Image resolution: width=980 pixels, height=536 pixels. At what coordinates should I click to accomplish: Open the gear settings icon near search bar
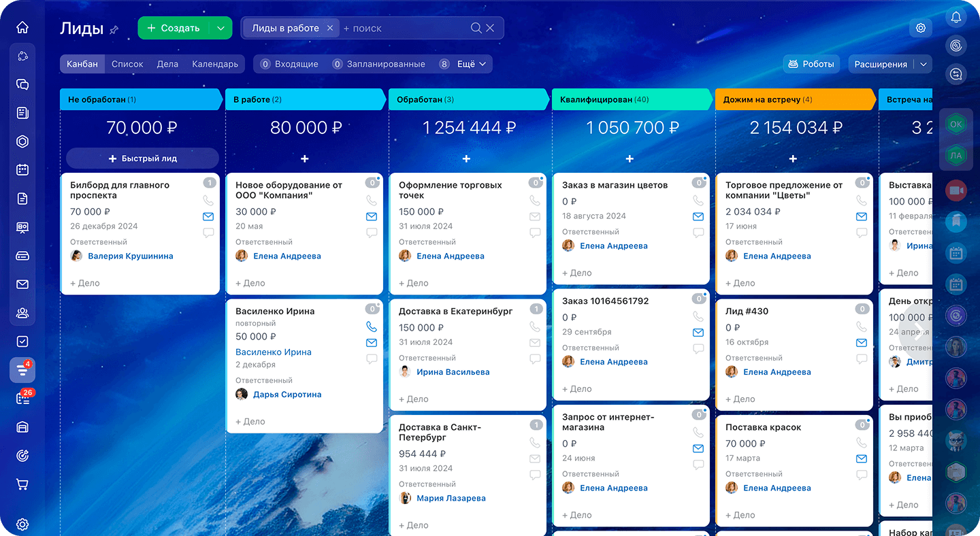(921, 28)
